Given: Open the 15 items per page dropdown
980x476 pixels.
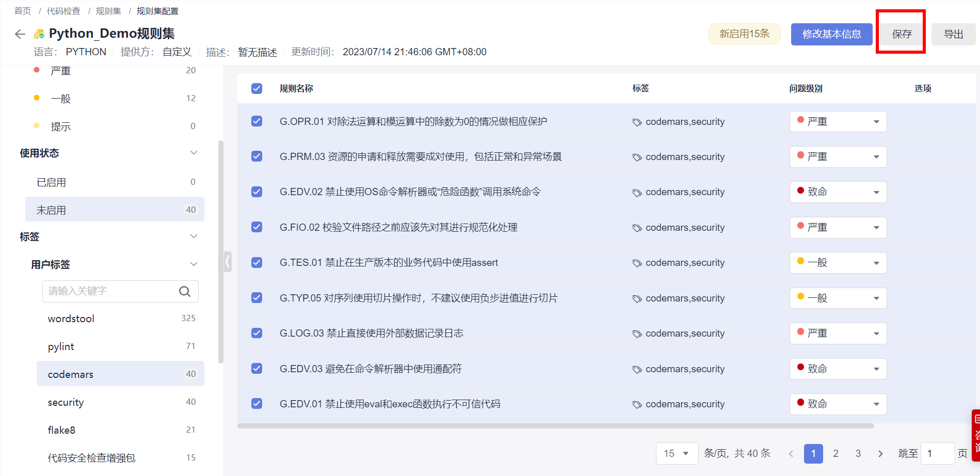Looking at the screenshot, I should click(677, 454).
